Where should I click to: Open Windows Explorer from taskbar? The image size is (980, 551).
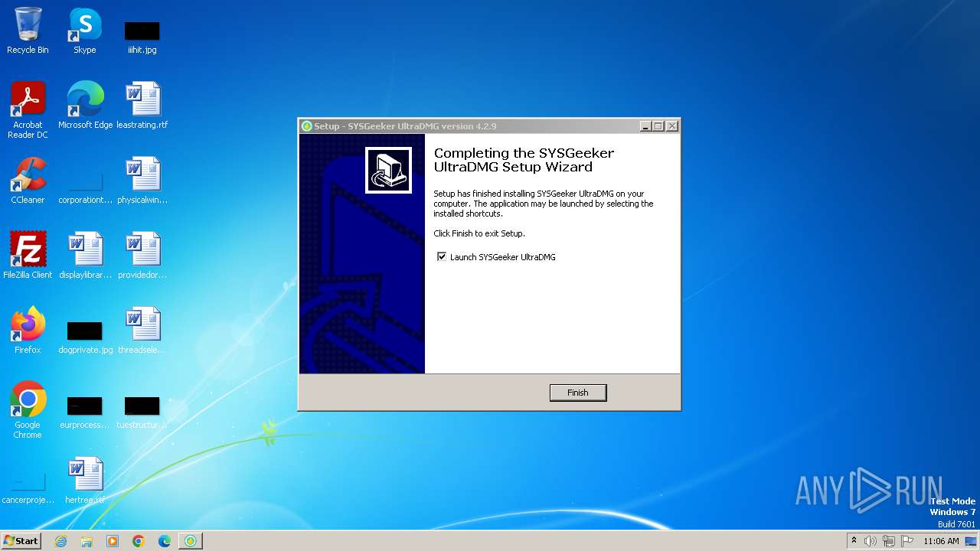coord(87,541)
